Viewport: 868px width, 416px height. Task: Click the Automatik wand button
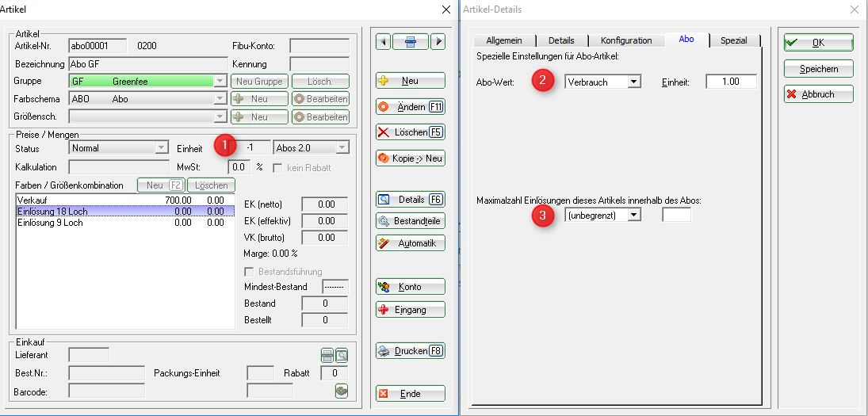tap(410, 243)
